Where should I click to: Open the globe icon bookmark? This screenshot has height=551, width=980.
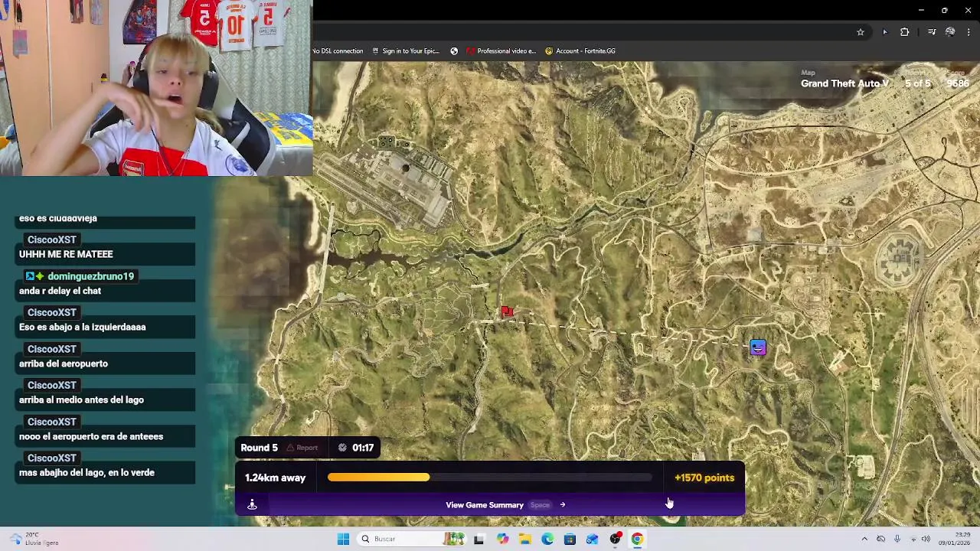(x=454, y=51)
